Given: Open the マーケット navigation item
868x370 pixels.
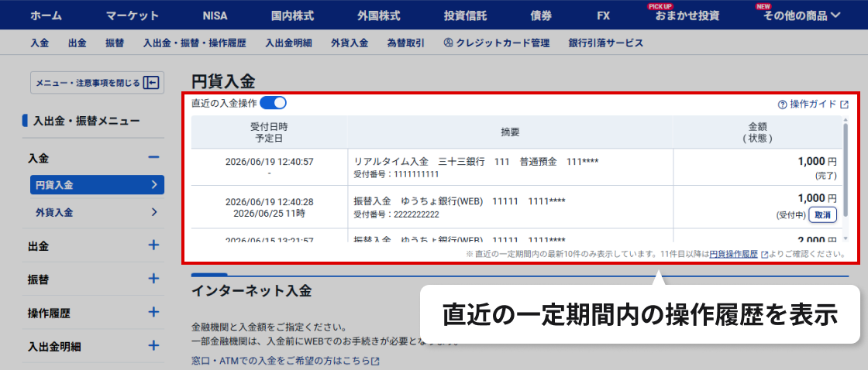Looking at the screenshot, I should click(x=133, y=15).
